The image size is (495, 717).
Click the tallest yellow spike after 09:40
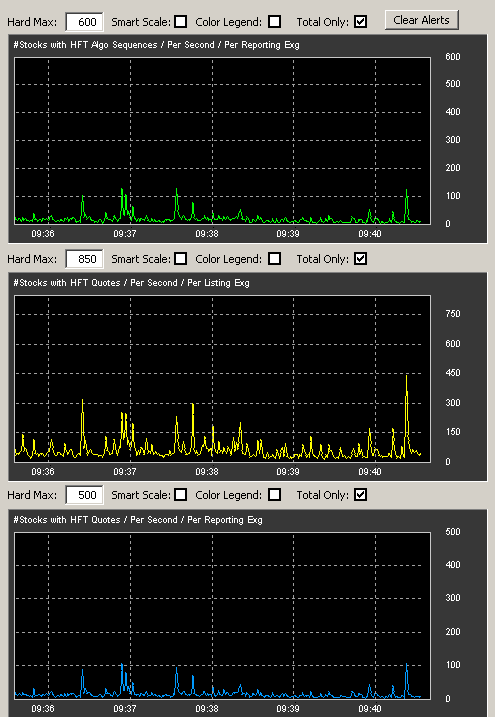pos(406,377)
